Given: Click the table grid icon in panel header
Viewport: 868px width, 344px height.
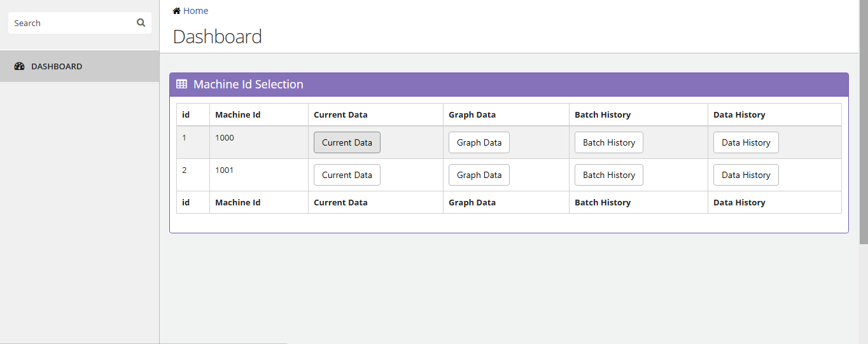Looking at the screenshot, I should [x=181, y=84].
